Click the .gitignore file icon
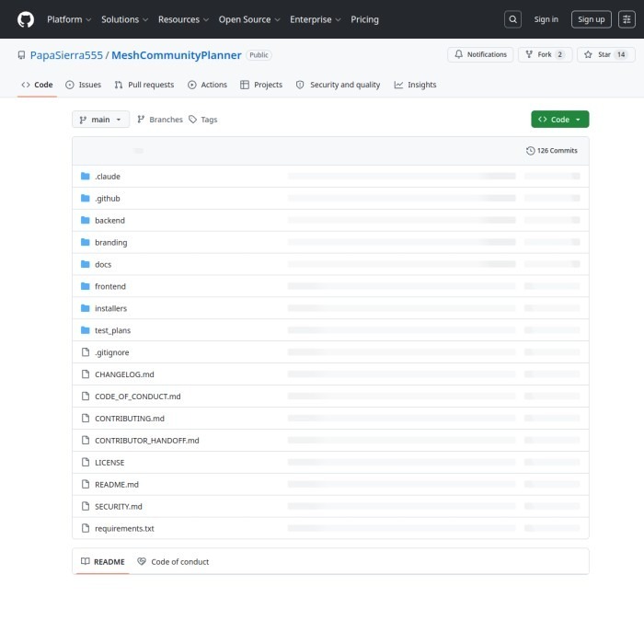The image size is (644, 644). 86,352
